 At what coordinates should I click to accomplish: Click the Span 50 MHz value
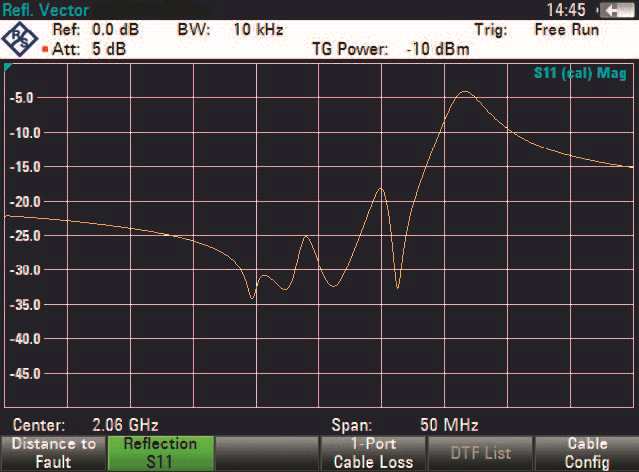click(449, 425)
